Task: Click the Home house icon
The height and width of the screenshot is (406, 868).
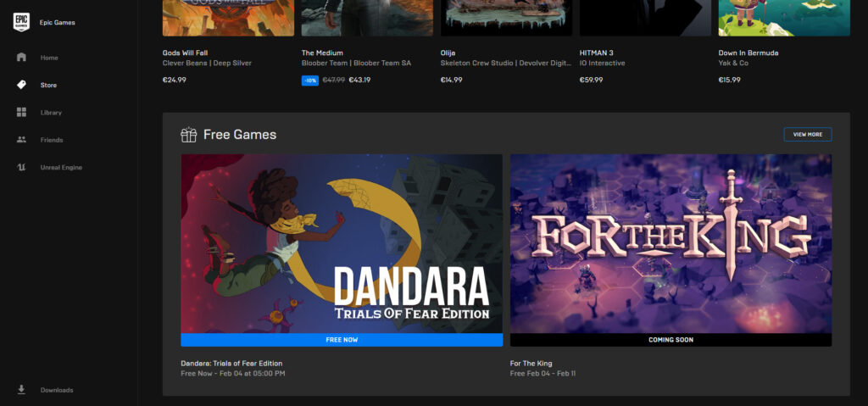Action: click(x=21, y=58)
